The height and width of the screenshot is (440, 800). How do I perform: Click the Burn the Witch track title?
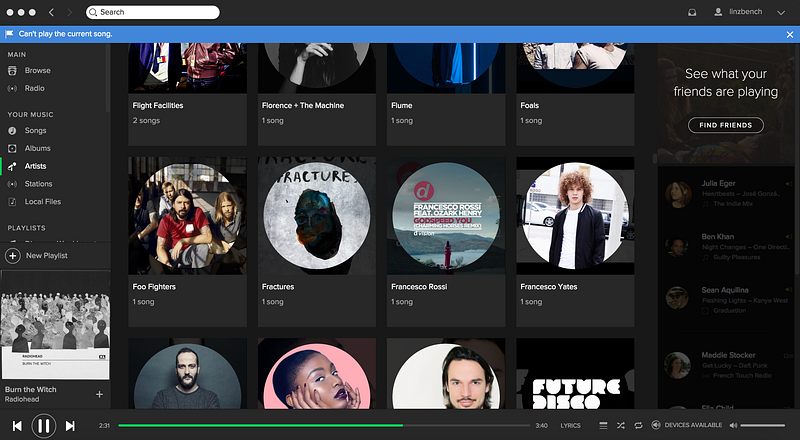(31, 389)
